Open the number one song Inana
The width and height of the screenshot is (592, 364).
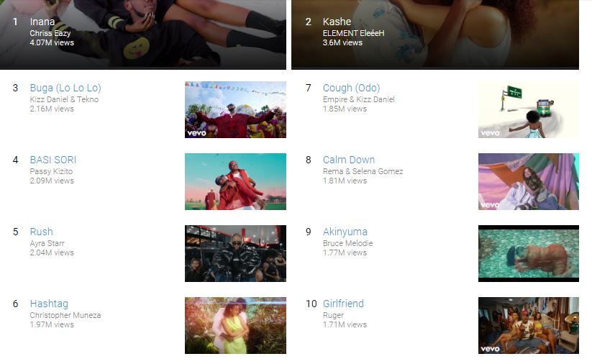pos(42,22)
